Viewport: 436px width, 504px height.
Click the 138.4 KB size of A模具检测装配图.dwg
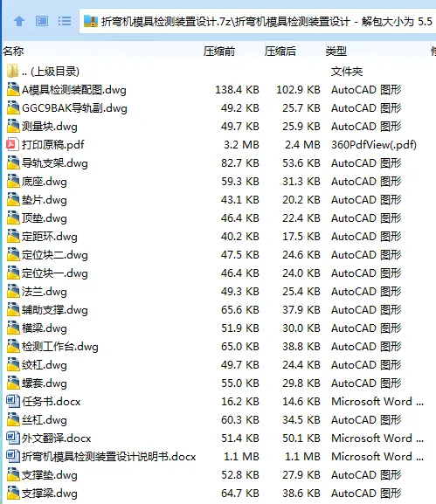[x=237, y=90]
